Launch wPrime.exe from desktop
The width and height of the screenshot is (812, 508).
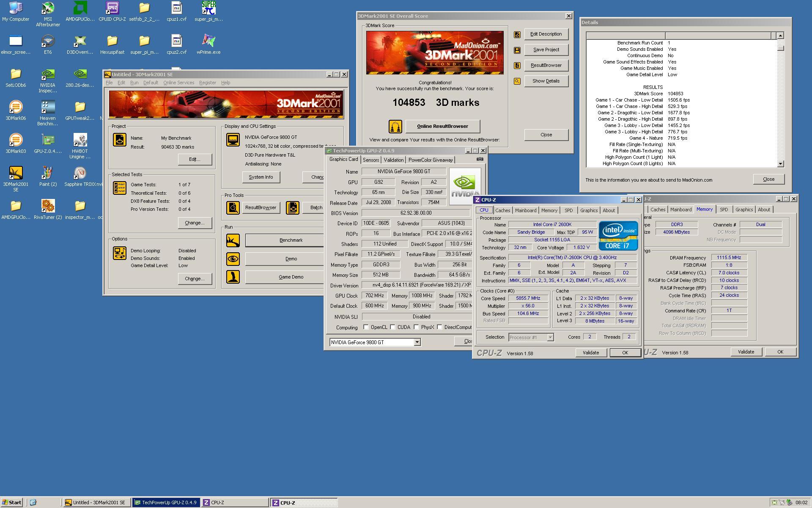(208, 44)
